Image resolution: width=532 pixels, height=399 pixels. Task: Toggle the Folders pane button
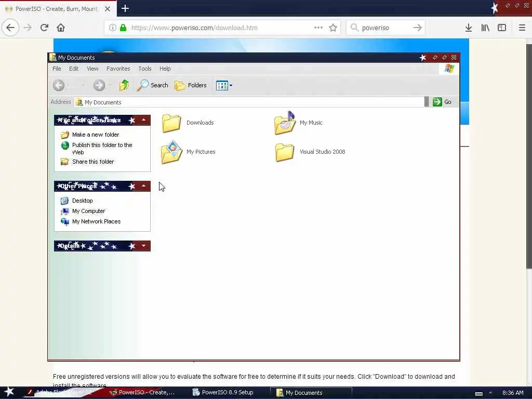click(190, 85)
